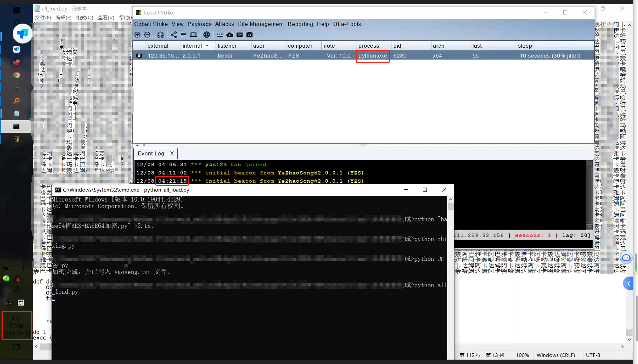Open web log via globe icon
Screen dimensions: 638x364
206,35
